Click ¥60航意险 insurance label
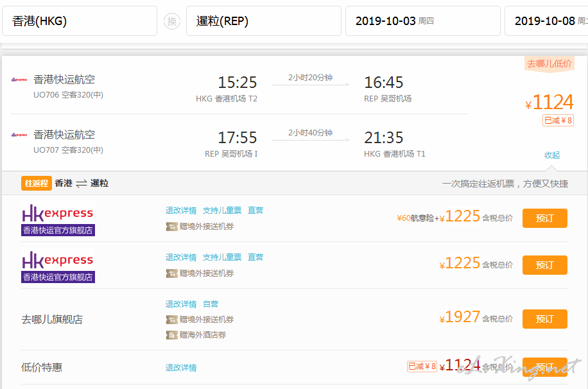The image size is (588, 389). click(x=415, y=218)
